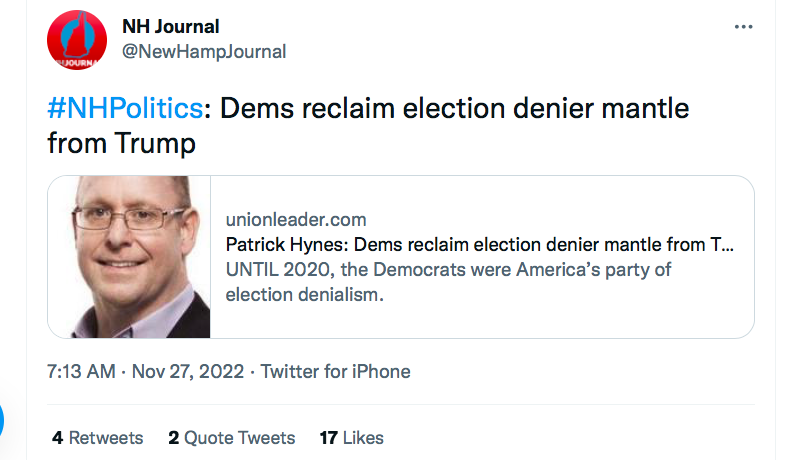Show the 17 Likes list
The image size is (795, 460).
(x=351, y=438)
